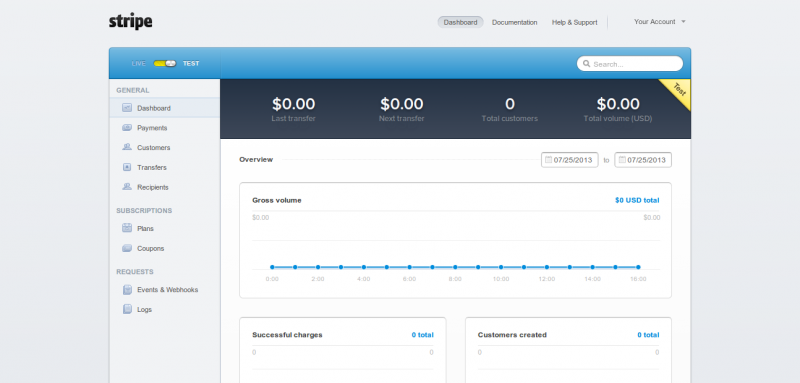Click the Transfers sidebar icon

point(127,167)
